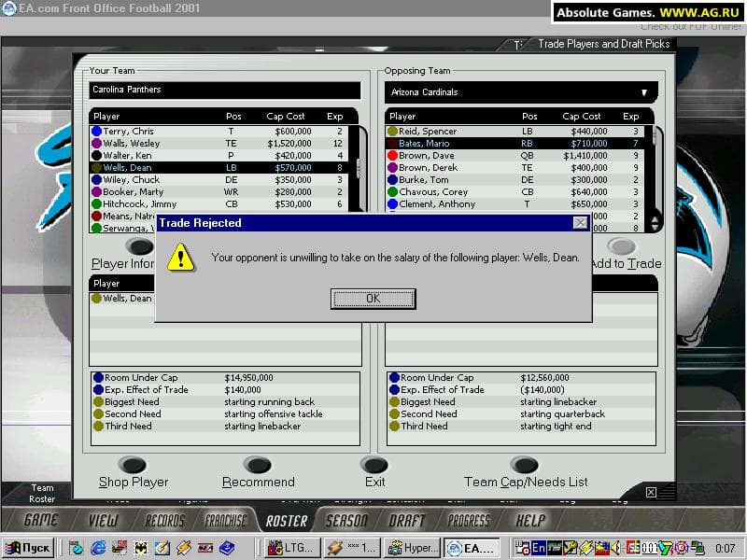The height and width of the screenshot is (560, 747).
Task: Select Terry, Chris player row
Action: tap(218, 131)
